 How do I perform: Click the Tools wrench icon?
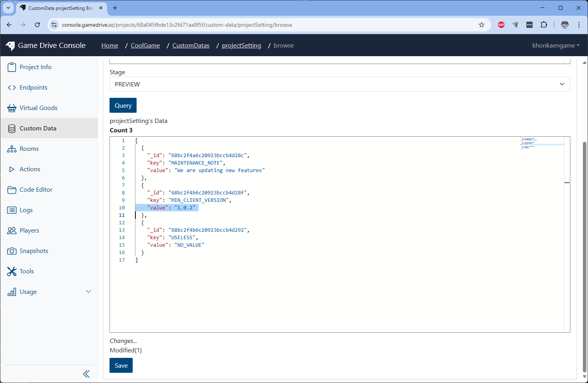[12, 271]
